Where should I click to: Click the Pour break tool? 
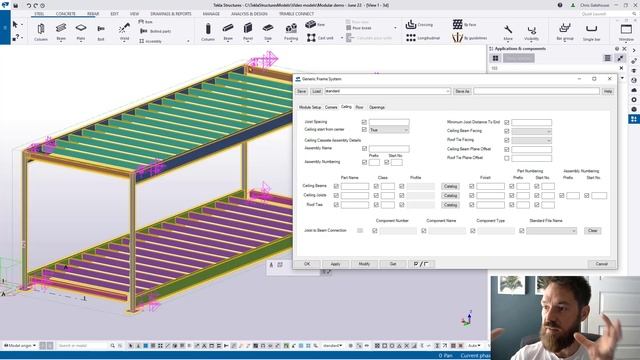click(358, 28)
